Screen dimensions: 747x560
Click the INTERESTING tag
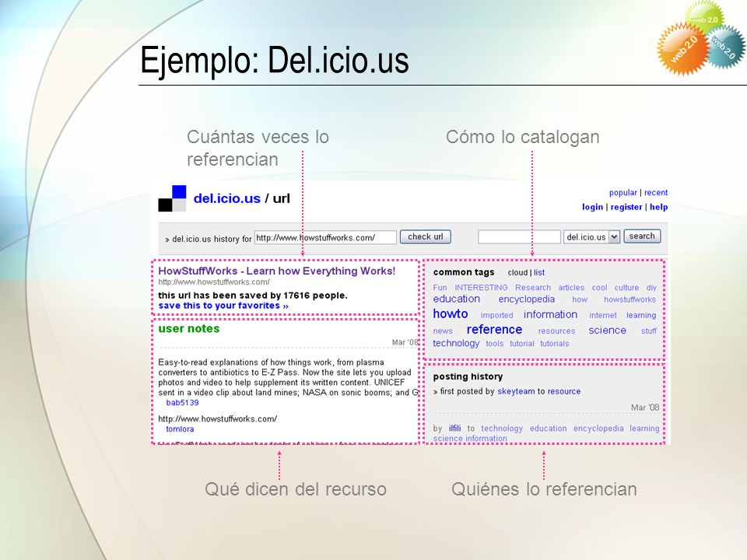tap(481, 288)
